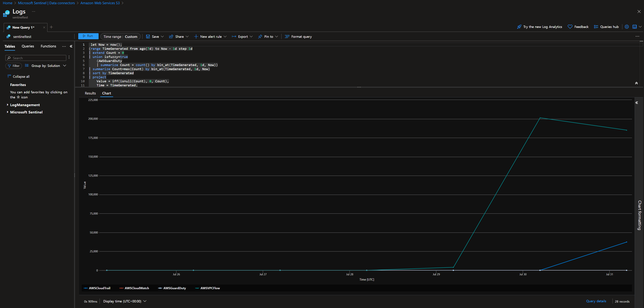644x308 pixels.
Task: Expand the Pin to dropdown chevron
Action: tap(276, 37)
